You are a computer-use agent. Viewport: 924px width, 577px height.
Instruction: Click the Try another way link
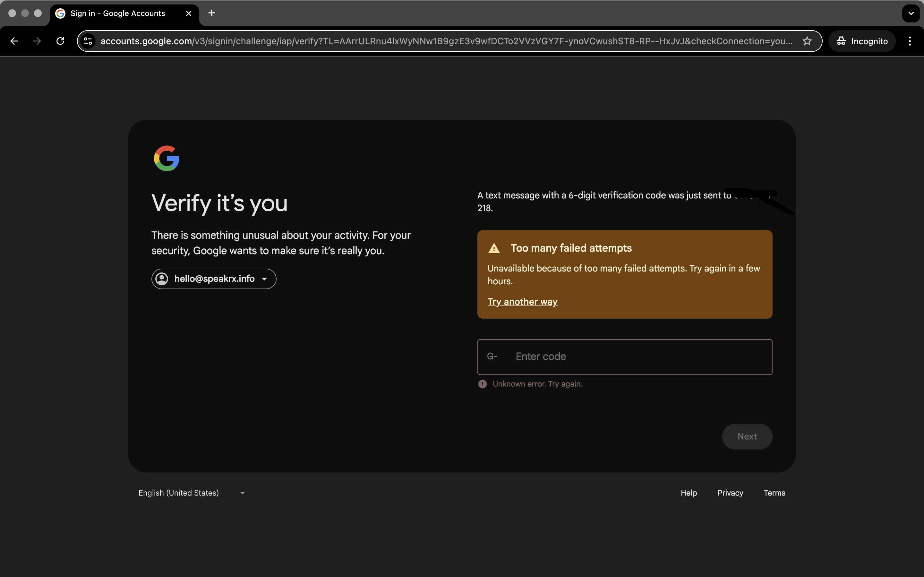522,302
